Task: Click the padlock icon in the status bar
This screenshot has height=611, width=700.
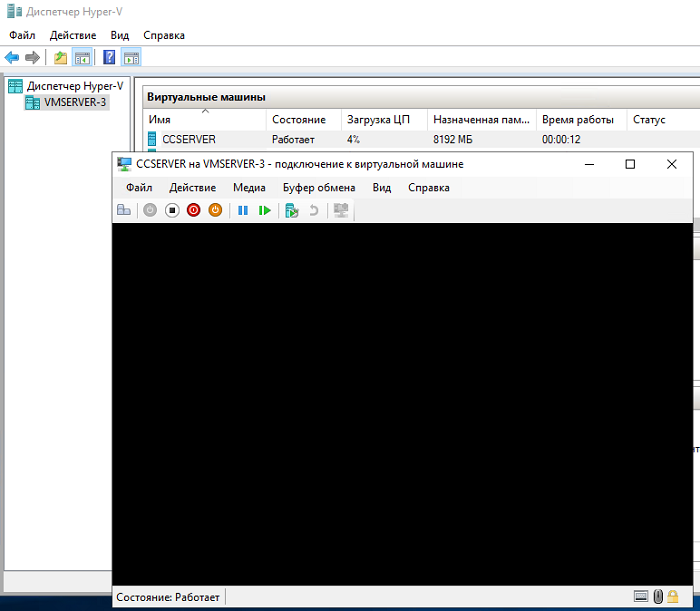Action: 673,596
